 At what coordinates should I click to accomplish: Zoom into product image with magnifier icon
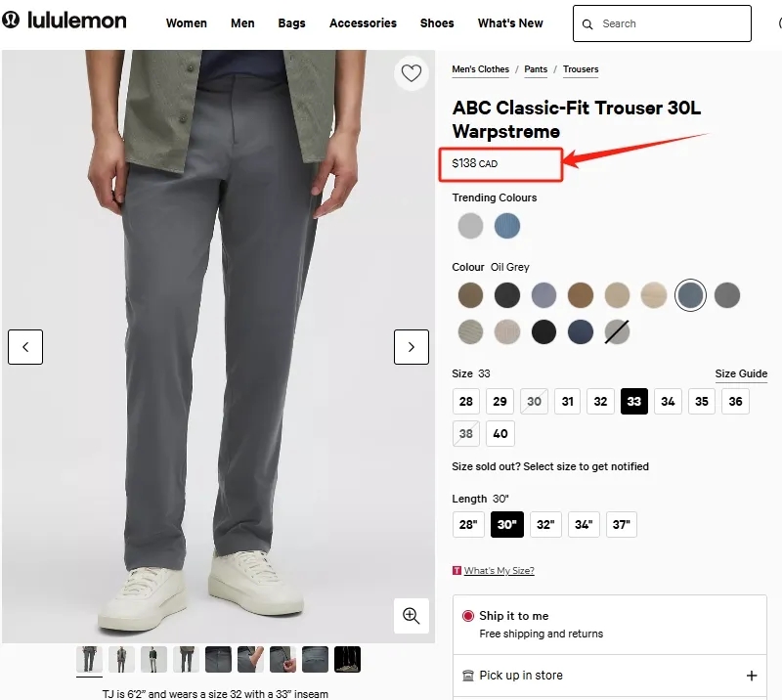(411, 615)
